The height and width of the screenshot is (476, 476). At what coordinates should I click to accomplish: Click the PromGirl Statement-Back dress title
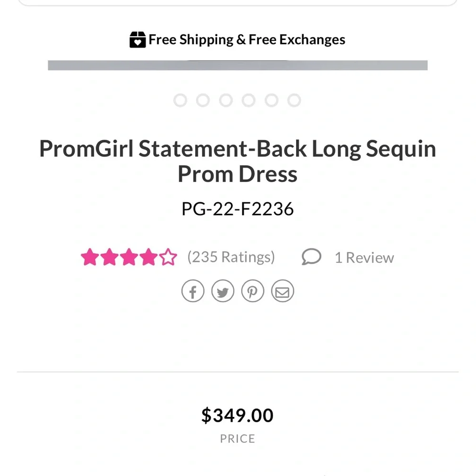click(238, 161)
